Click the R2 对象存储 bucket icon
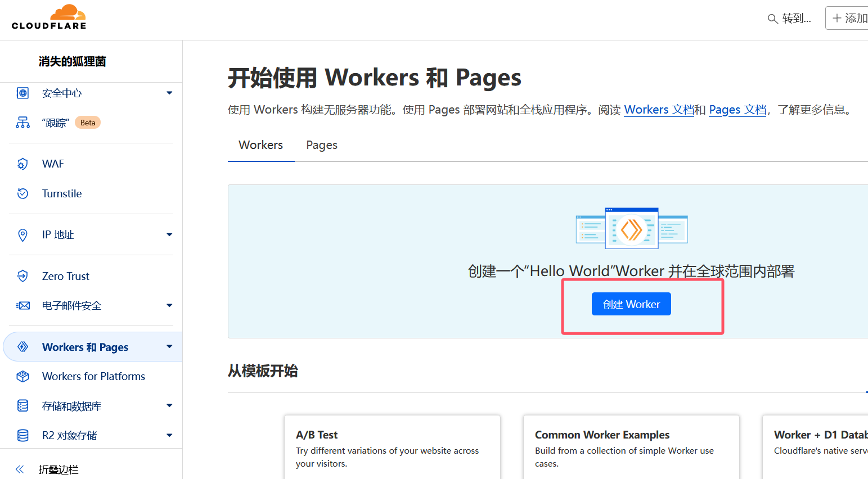Image resolution: width=868 pixels, height=479 pixels. tap(23, 435)
